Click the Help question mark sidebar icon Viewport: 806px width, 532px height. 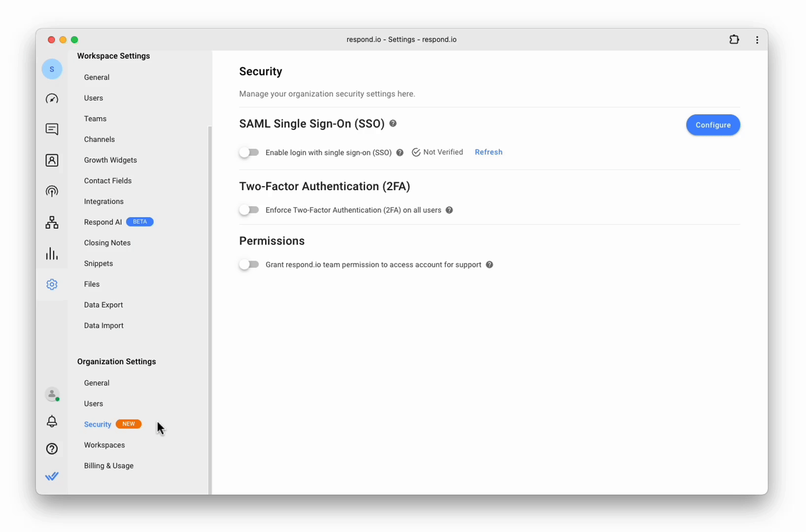52,449
